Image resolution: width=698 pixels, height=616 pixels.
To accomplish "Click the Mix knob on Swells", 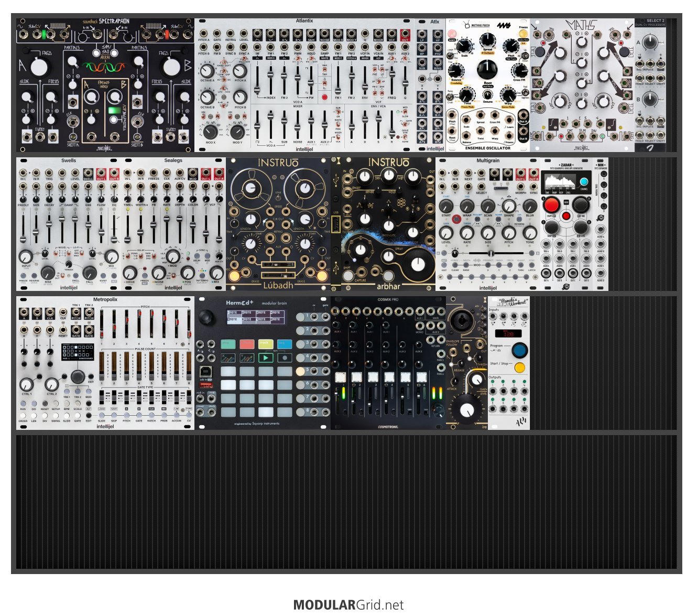I will (x=111, y=257).
